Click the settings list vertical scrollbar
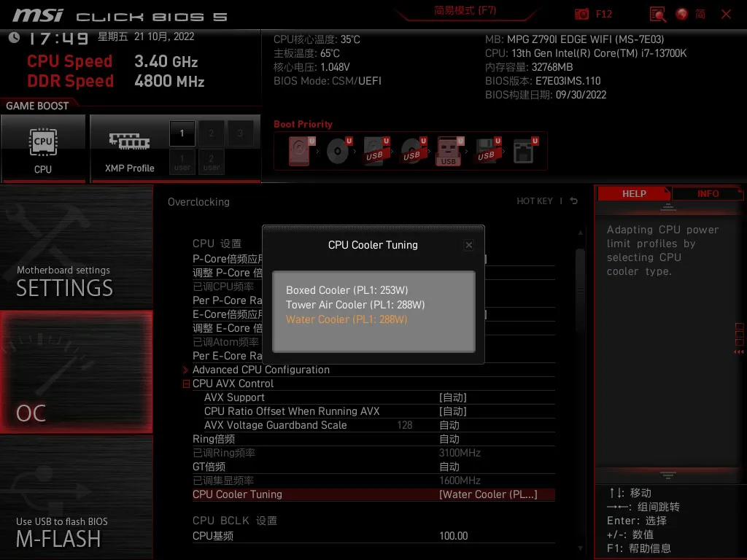 click(x=580, y=290)
